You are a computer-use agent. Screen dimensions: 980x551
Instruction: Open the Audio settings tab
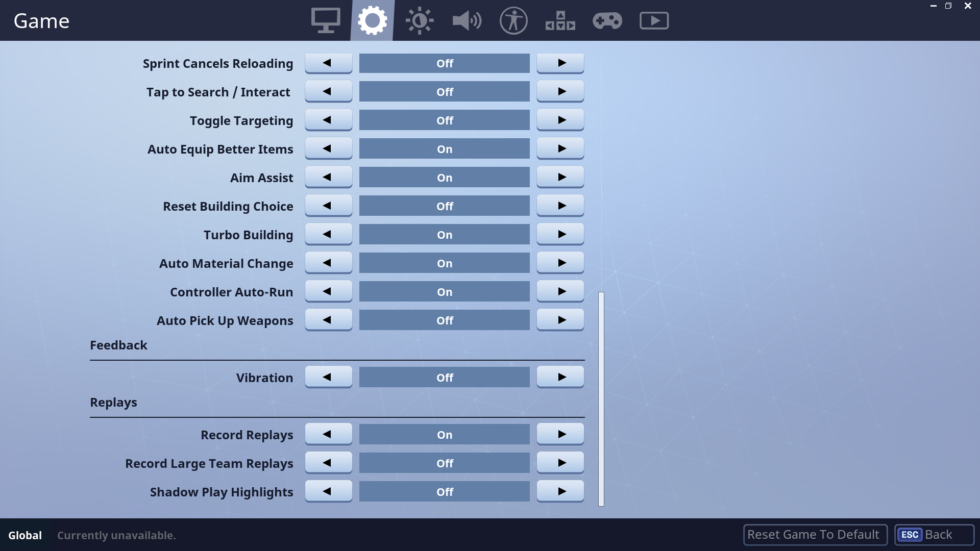[x=467, y=20]
